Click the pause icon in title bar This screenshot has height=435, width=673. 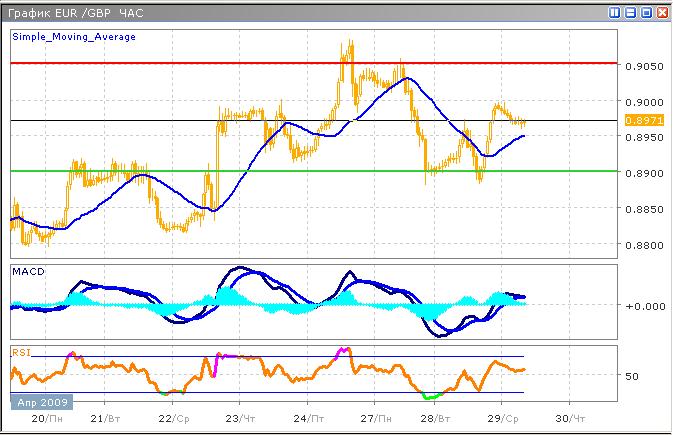tap(615, 13)
